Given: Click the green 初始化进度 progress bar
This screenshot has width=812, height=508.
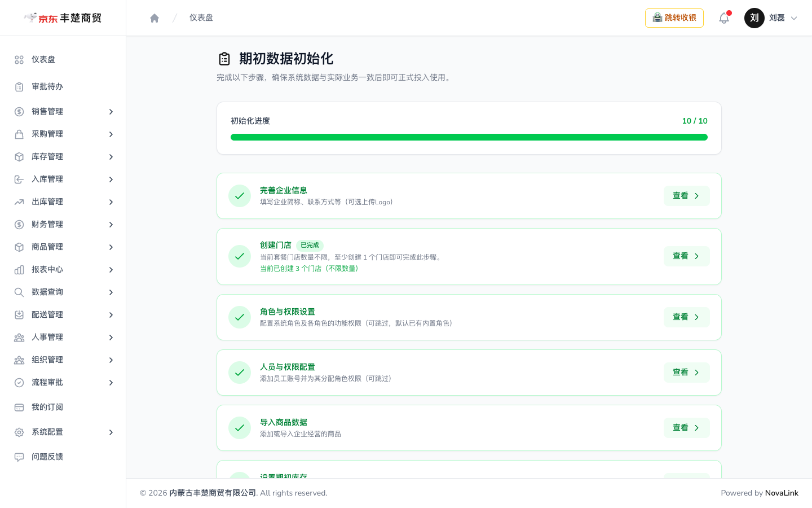Looking at the screenshot, I should (x=469, y=137).
